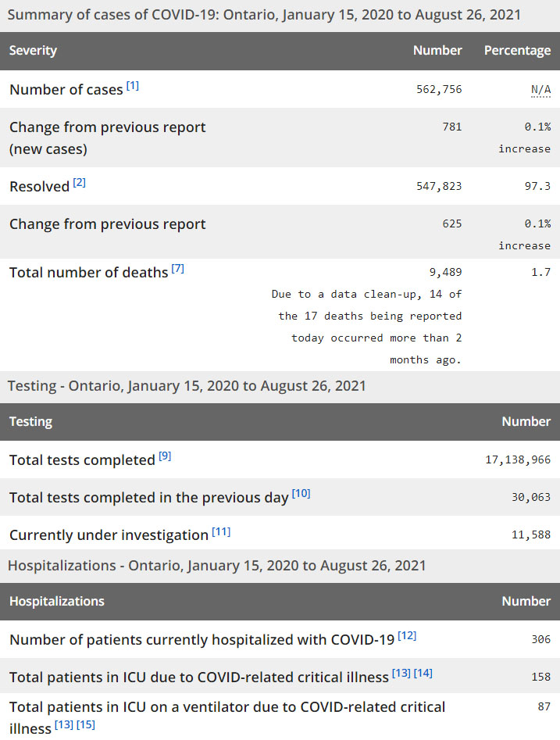Open footnote 11 after Currently under investigation

point(221,531)
